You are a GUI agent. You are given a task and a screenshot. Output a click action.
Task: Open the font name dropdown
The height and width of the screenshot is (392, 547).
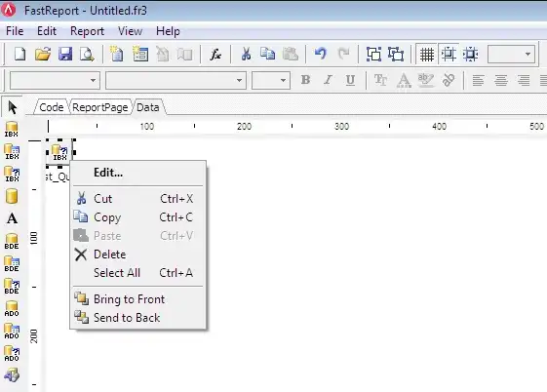[x=176, y=80]
